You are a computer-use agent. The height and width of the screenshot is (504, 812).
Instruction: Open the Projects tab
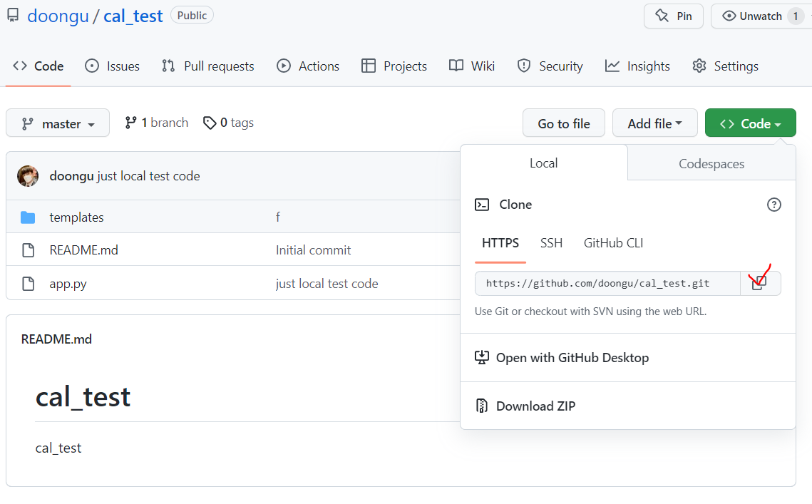(394, 66)
